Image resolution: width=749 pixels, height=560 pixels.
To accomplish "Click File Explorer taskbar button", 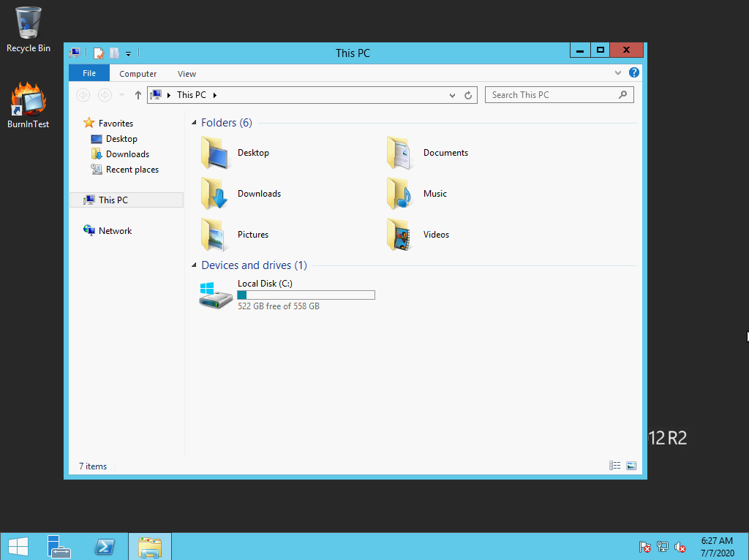I will click(150, 547).
